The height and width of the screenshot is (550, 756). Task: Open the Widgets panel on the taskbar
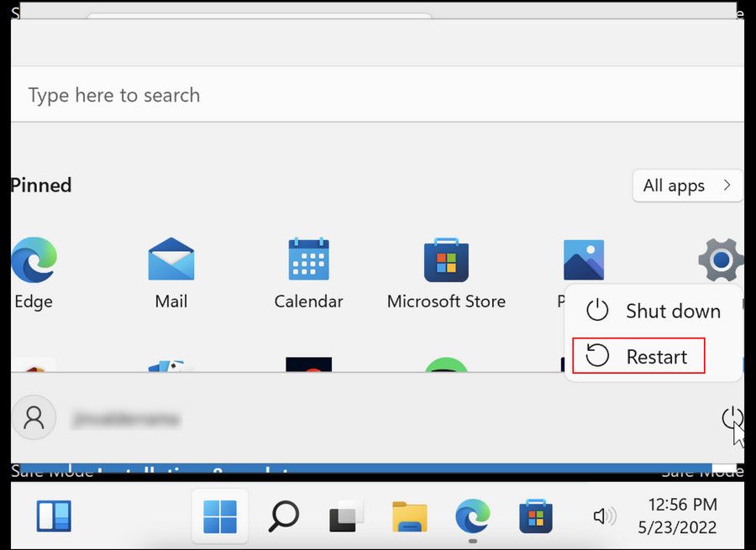53,516
